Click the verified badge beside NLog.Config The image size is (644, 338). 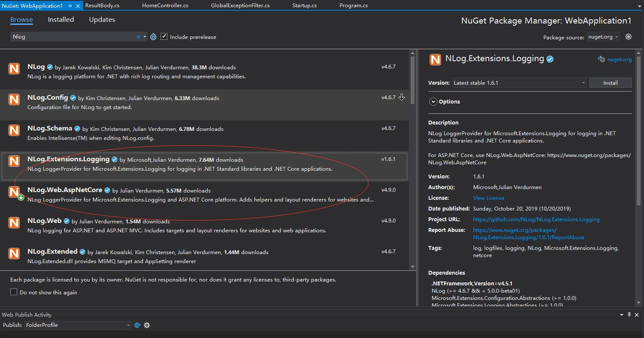click(x=73, y=98)
